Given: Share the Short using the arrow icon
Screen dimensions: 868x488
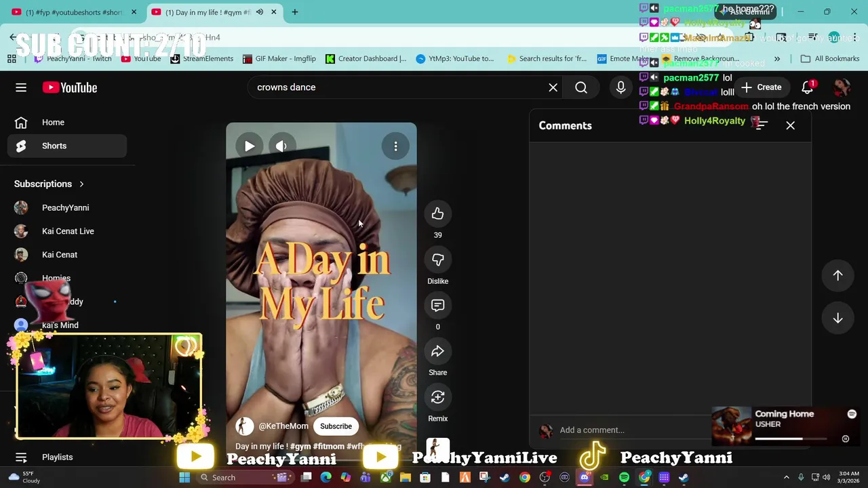Looking at the screenshot, I should pos(437,351).
